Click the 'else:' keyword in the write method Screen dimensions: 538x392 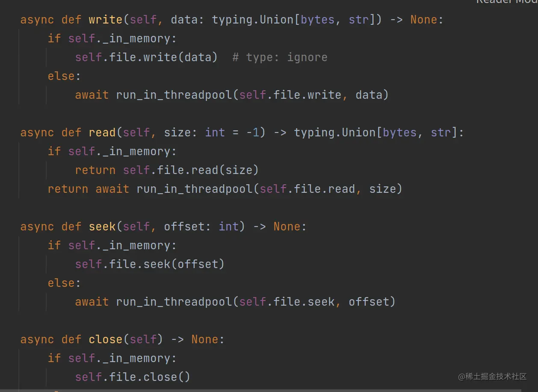pos(65,76)
